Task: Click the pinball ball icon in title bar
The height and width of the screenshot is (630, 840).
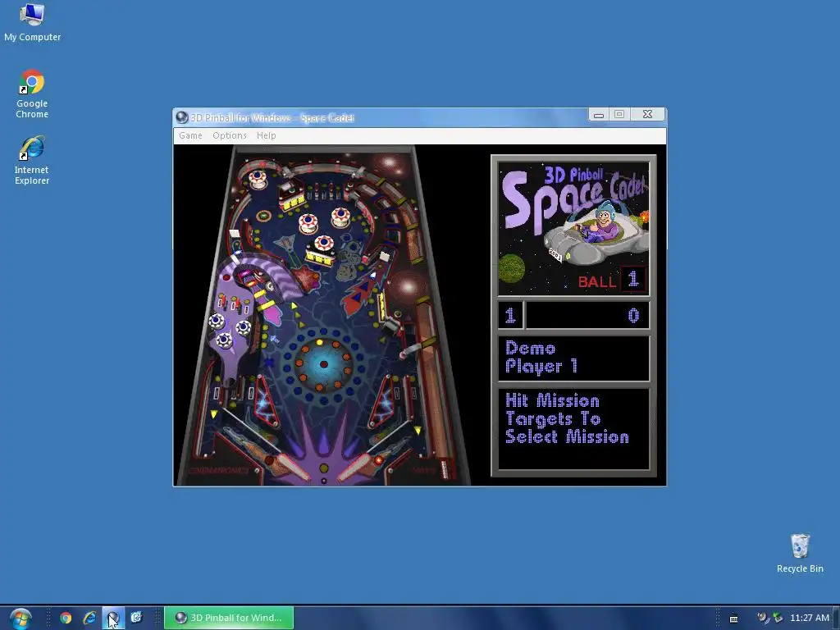Action: (x=181, y=117)
